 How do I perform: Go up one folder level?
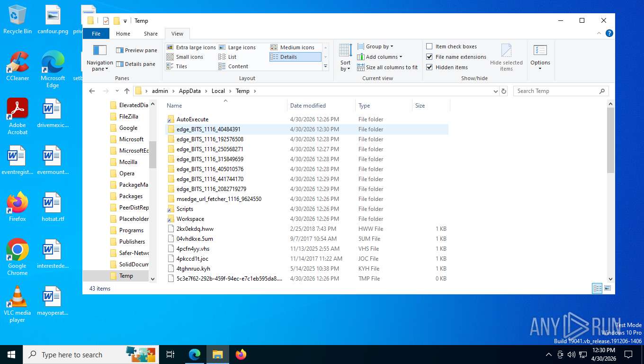click(x=126, y=91)
